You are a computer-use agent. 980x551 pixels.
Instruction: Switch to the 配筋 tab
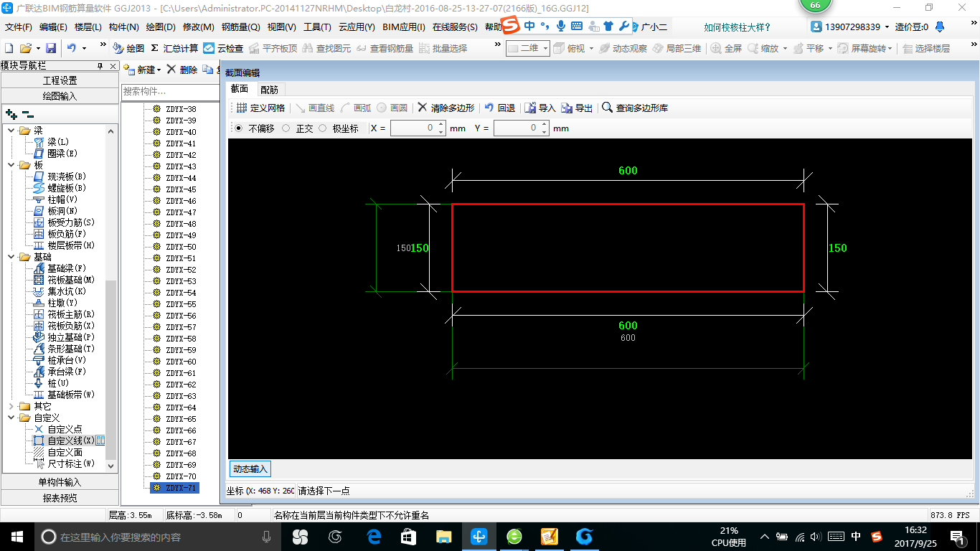coord(269,90)
